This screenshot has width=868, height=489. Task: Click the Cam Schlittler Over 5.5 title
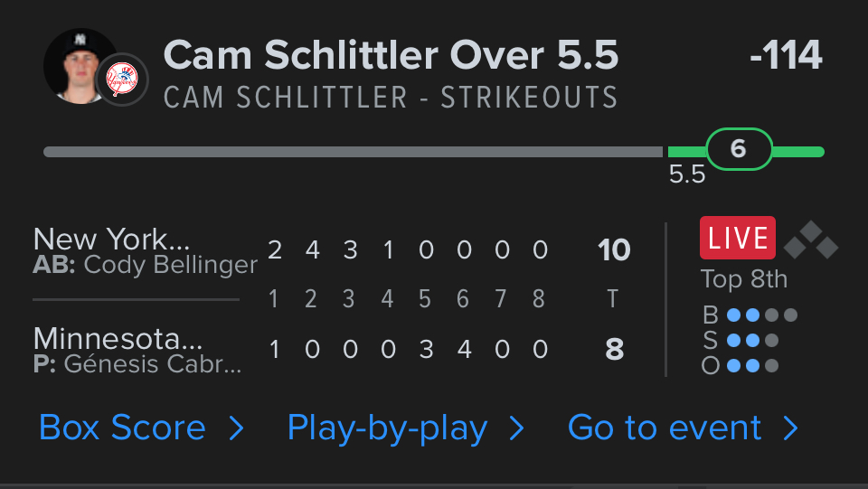tap(391, 56)
